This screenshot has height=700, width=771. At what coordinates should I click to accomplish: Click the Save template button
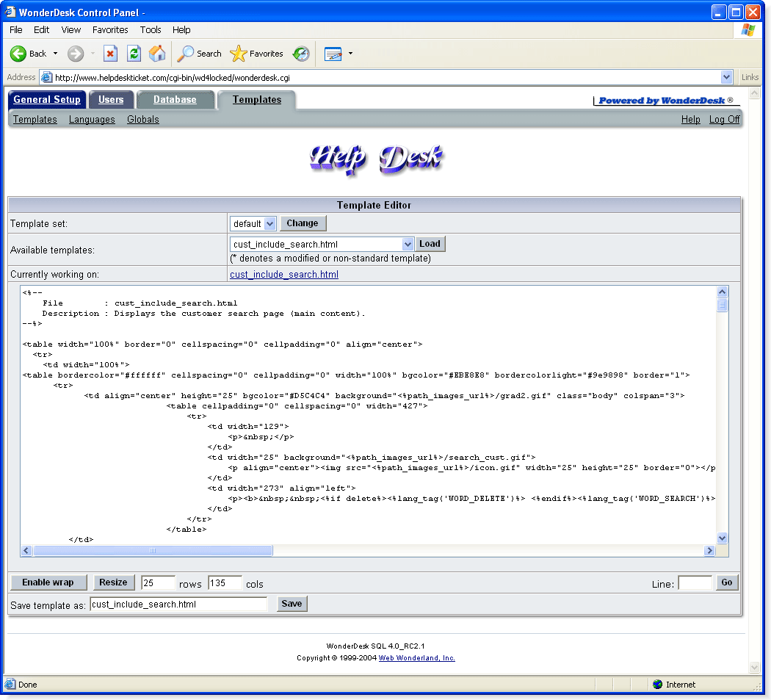click(x=292, y=604)
